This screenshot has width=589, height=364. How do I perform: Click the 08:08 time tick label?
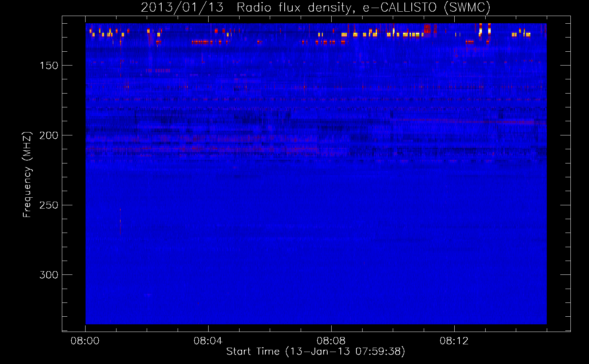click(331, 341)
